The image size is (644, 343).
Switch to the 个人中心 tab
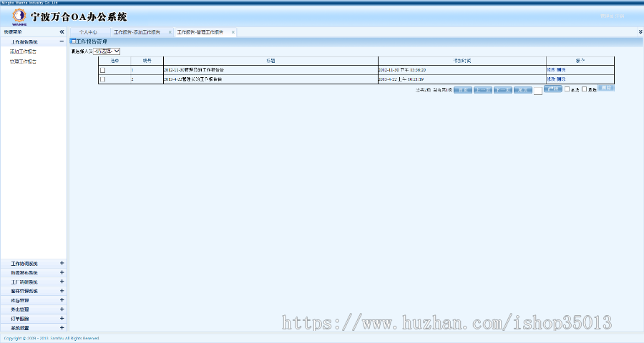[x=88, y=32]
